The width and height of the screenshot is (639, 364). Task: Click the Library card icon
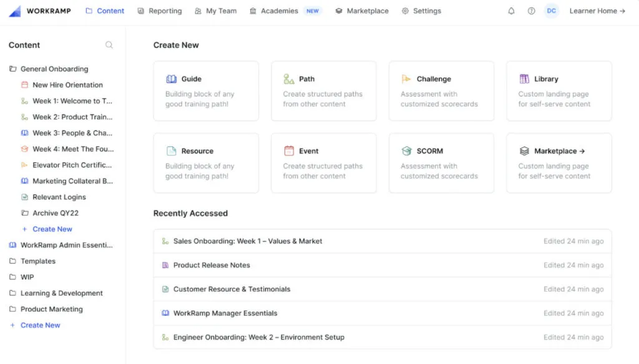(x=524, y=79)
